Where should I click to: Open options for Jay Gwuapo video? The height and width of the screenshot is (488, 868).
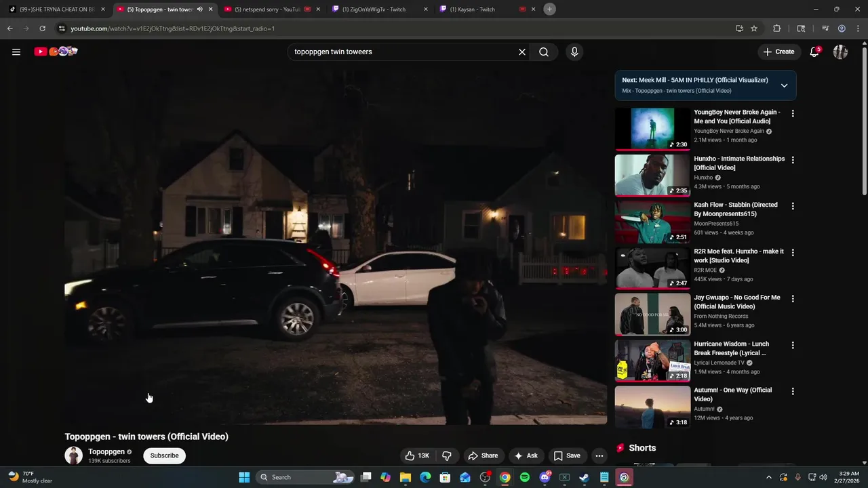(x=793, y=299)
